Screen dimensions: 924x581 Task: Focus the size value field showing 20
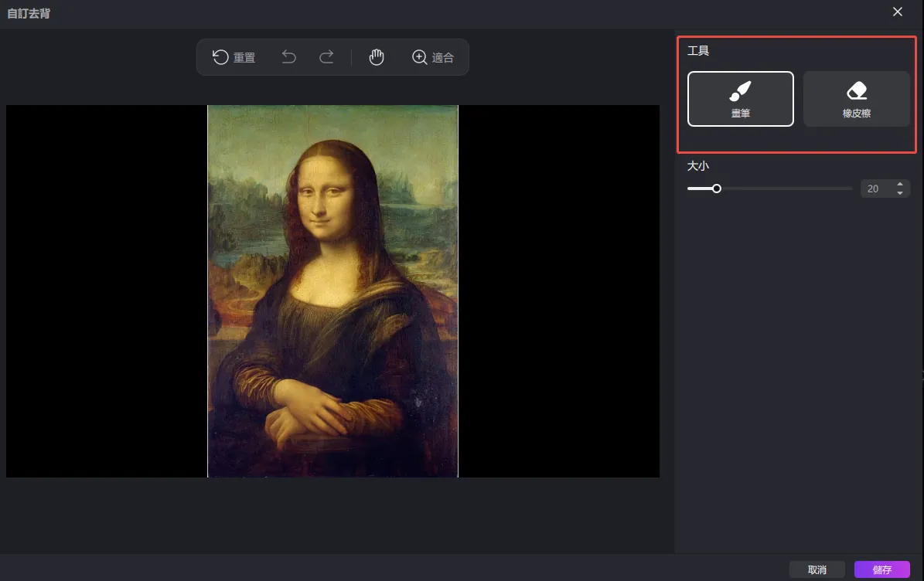874,189
